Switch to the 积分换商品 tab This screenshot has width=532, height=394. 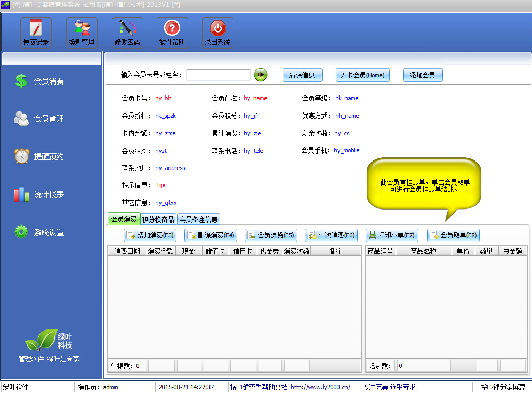(x=158, y=219)
